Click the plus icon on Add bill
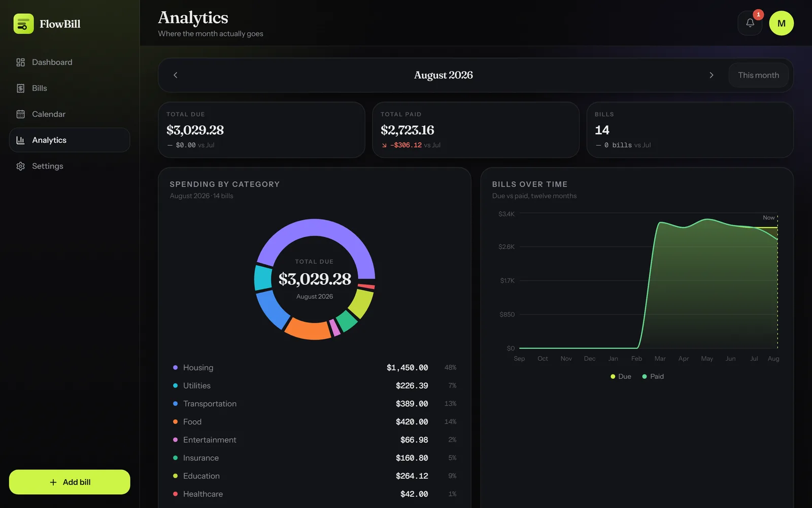The height and width of the screenshot is (508, 812). [53, 482]
